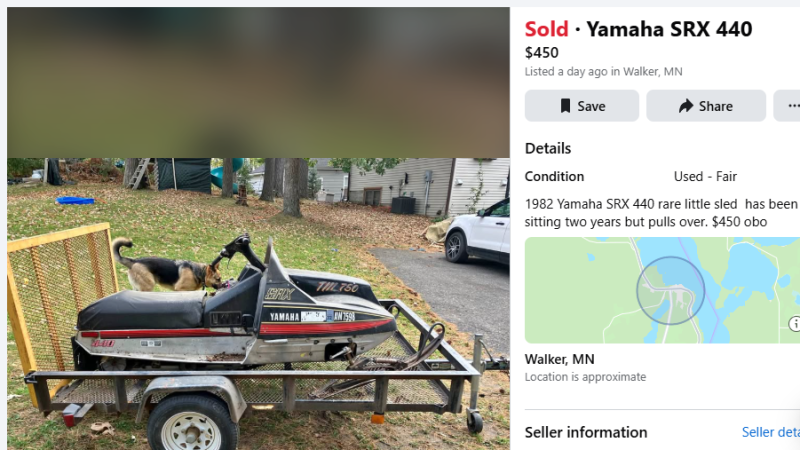Click the bookmark icon in Save
Viewport: 800px width, 450px height.
click(565, 106)
